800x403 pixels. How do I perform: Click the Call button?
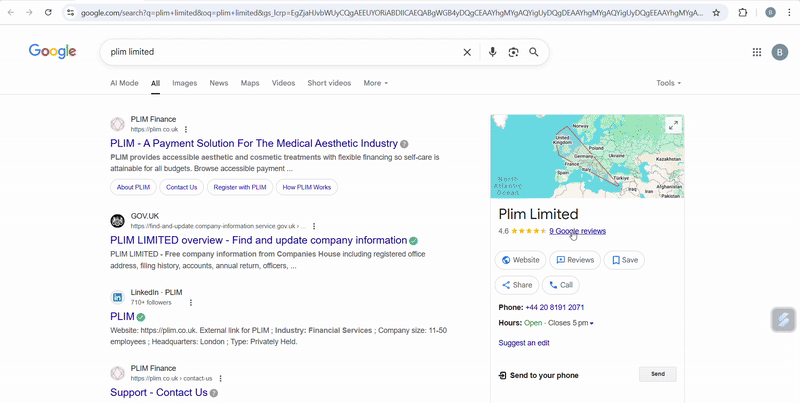coord(561,285)
